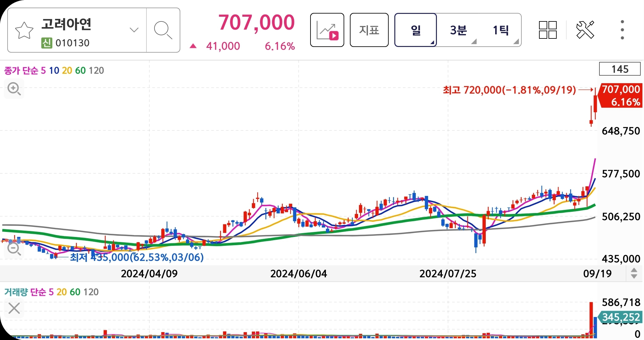Open the stock search magnifier
This screenshot has width=644, height=340.
click(163, 30)
